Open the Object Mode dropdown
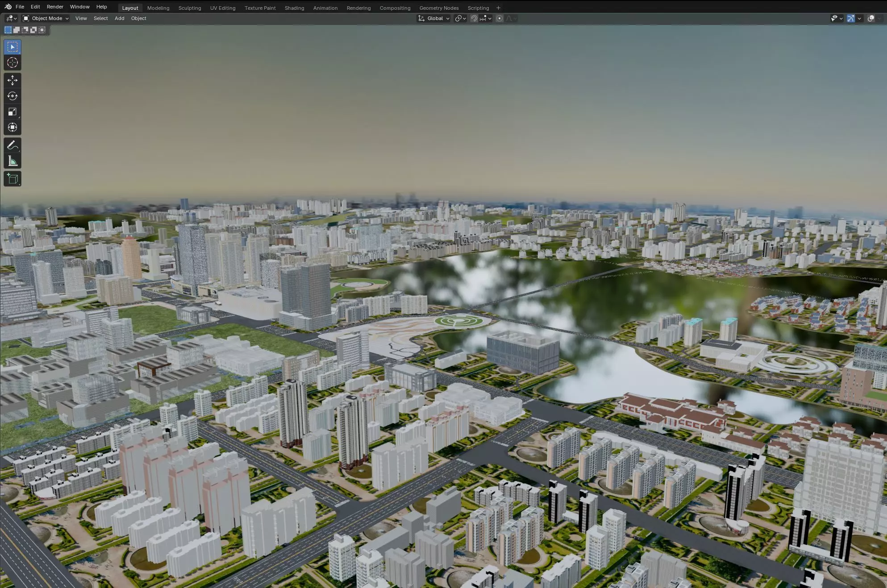Viewport: 887px width, 588px height. [x=46, y=18]
